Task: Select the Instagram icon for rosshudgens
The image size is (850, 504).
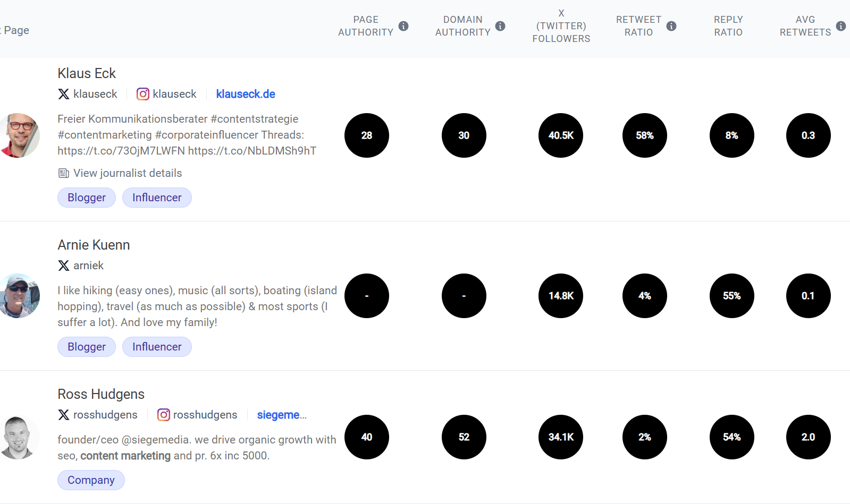Action: (x=163, y=415)
